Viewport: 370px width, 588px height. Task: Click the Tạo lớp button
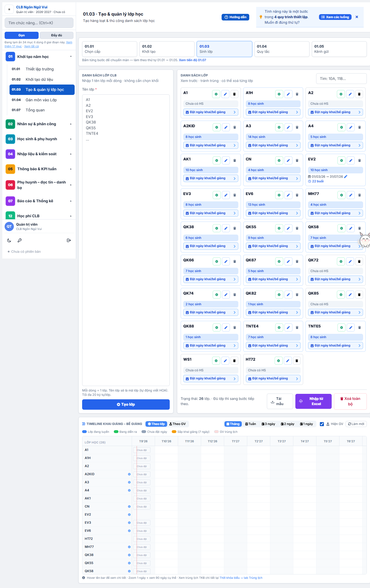(x=126, y=405)
